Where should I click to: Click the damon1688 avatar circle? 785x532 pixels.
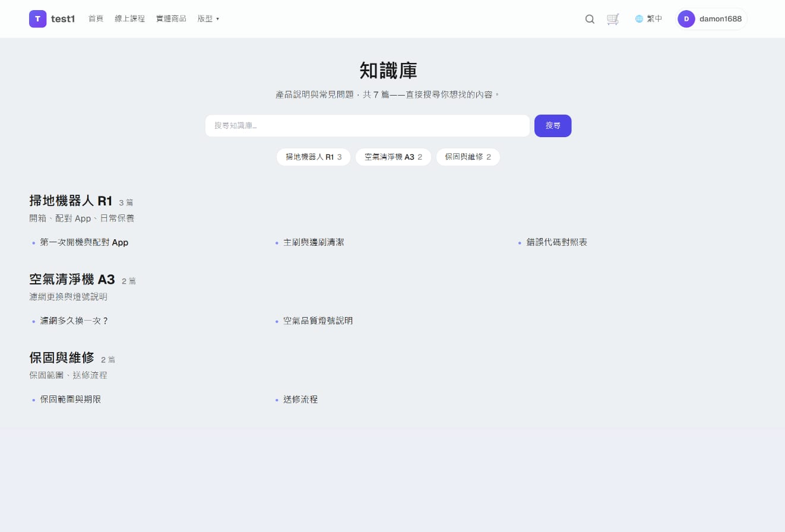tap(686, 19)
